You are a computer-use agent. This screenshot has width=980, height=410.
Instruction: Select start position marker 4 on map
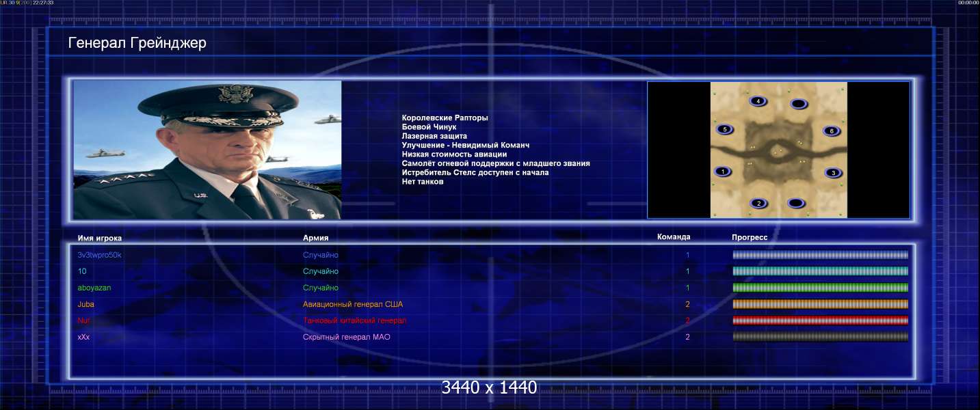(758, 101)
